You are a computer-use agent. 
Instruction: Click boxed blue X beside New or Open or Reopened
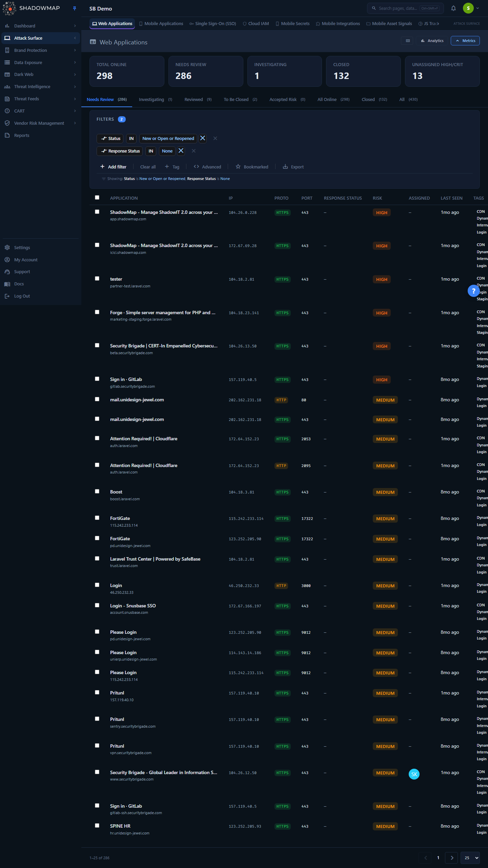point(203,138)
